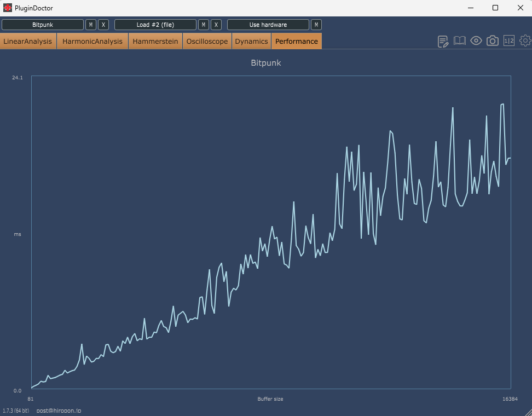
Task: Remove Bitpunk plugin with its X button
Action: pyautogui.click(x=103, y=25)
